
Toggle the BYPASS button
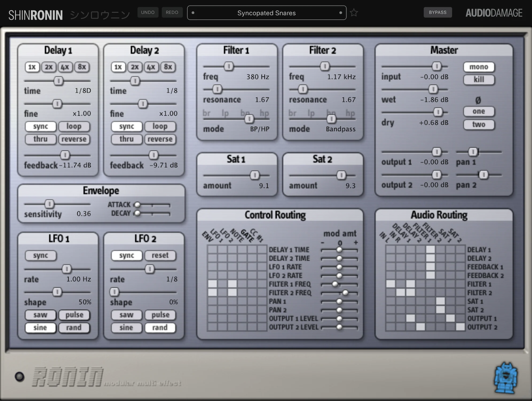coord(438,12)
